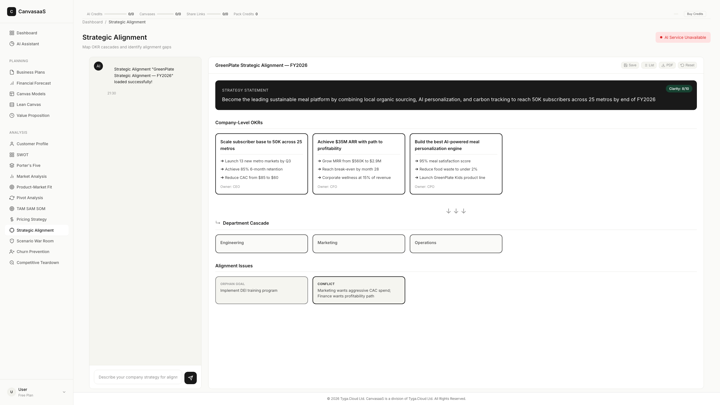This screenshot has width=720, height=405.
Task: Open Churn Prevention in the sidebar
Action: [x=33, y=252]
